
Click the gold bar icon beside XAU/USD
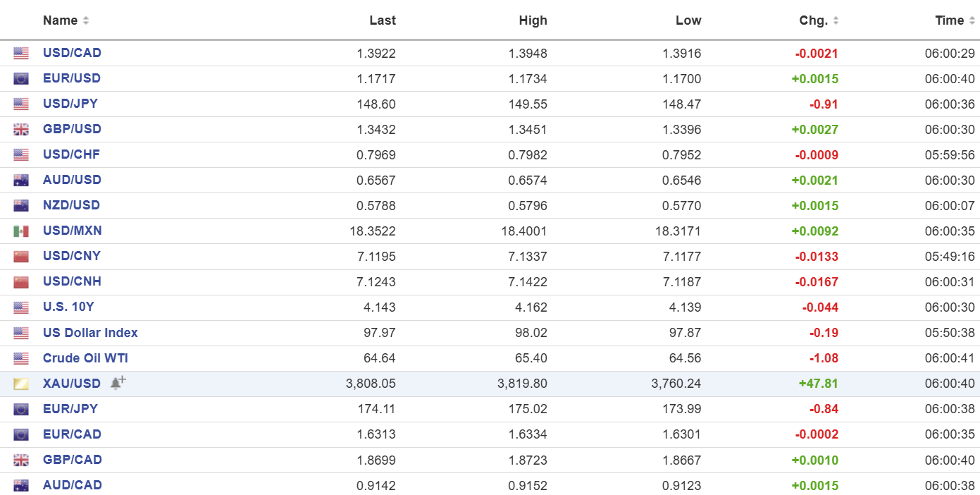coord(21,384)
